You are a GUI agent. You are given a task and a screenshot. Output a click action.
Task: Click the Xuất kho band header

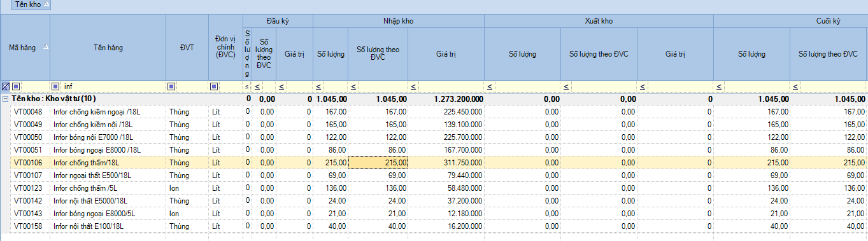[599, 21]
